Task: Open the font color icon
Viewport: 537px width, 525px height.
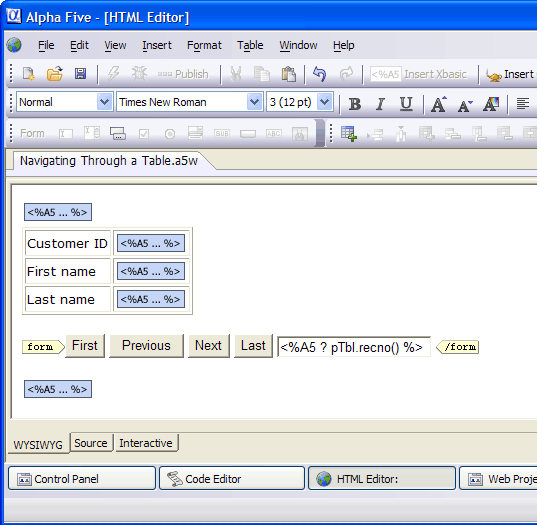Action: (x=491, y=104)
